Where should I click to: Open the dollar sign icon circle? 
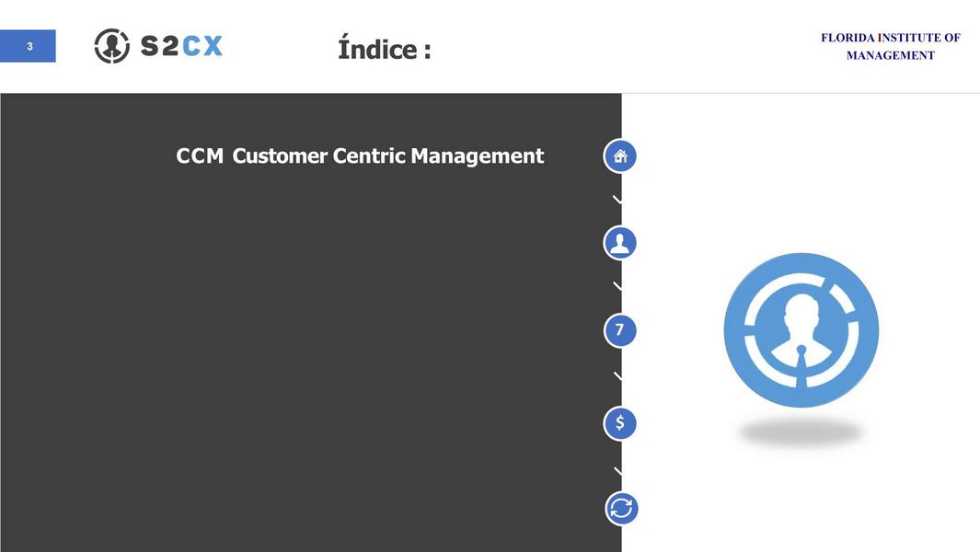620,423
